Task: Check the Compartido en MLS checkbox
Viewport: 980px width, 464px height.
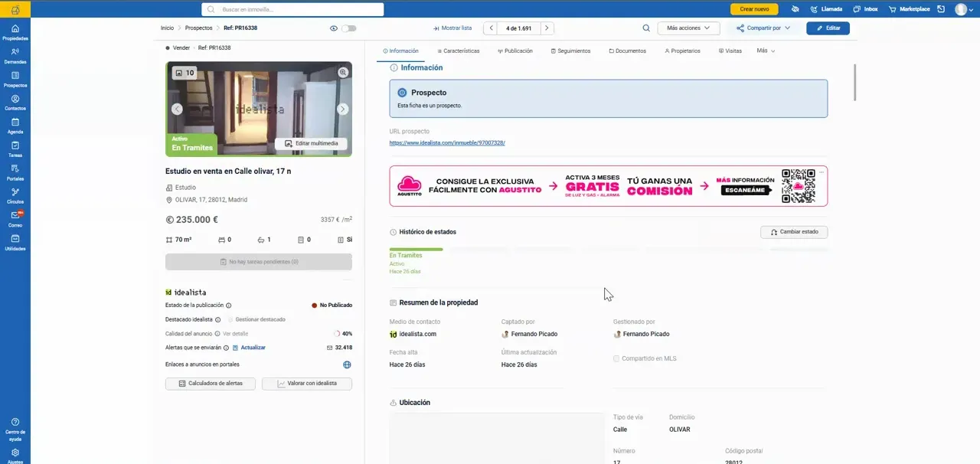Action: coord(616,358)
